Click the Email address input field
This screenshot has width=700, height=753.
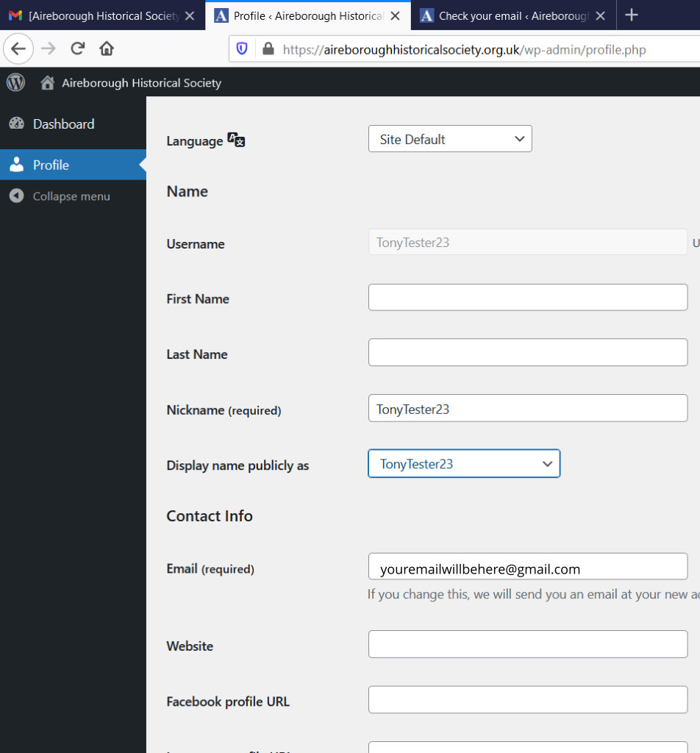pyautogui.click(x=527, y=568)
